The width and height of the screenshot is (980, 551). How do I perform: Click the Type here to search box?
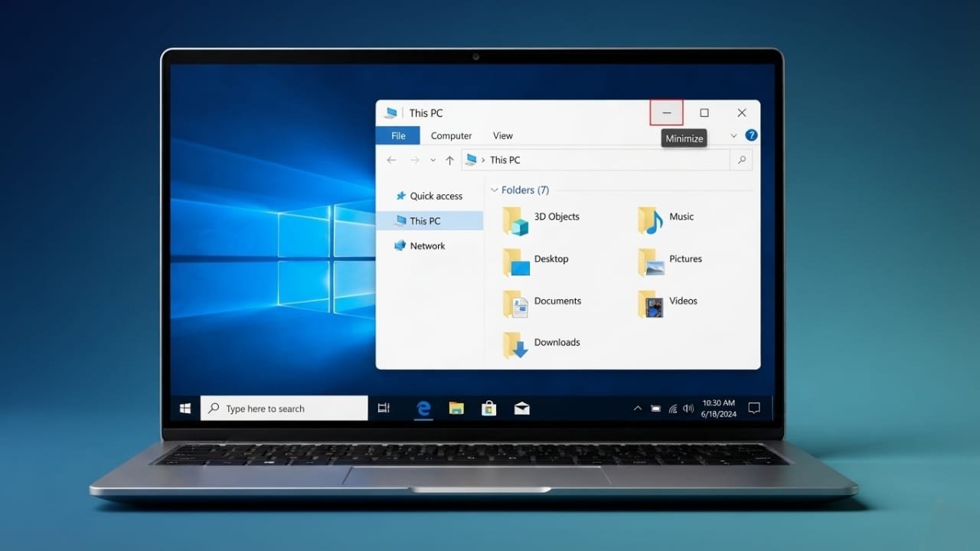click(x=284, y=408)
